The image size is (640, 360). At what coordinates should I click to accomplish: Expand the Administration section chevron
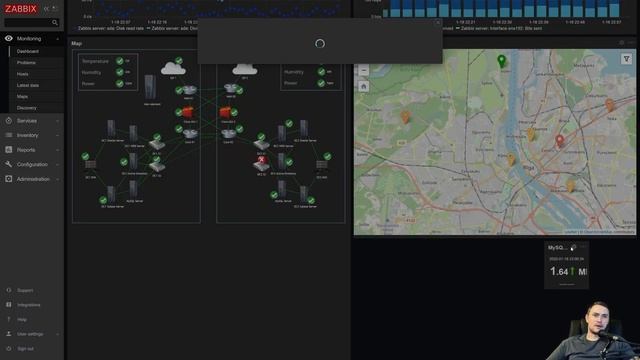(58, 179)
